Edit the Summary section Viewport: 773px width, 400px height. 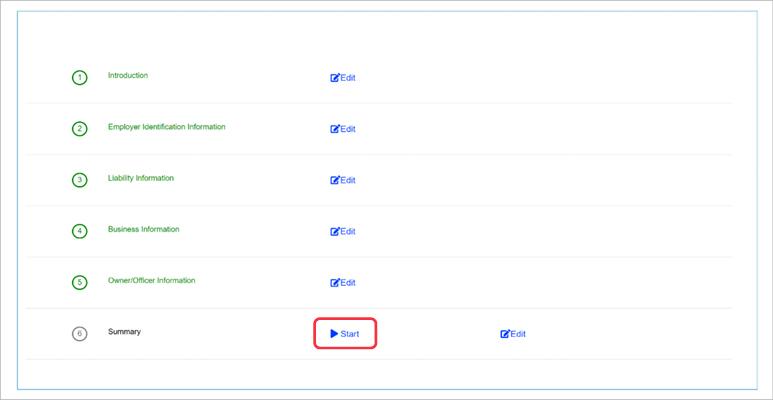[513, 334]
